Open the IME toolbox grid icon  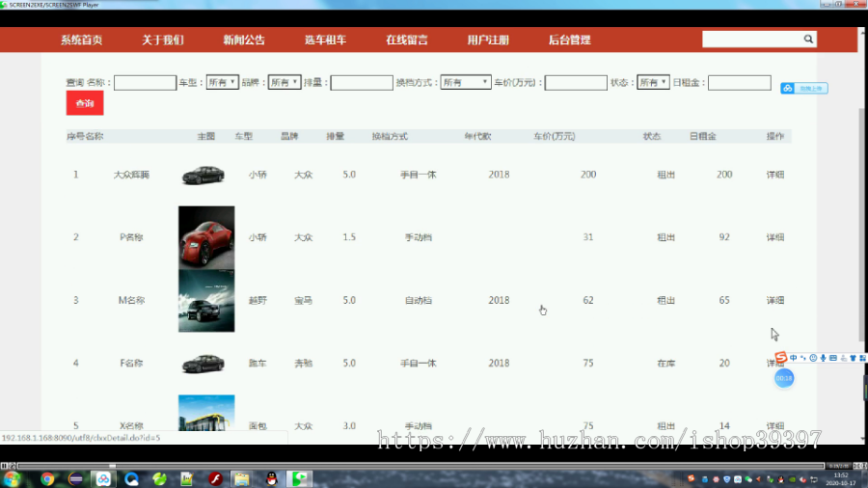(862, 358)
